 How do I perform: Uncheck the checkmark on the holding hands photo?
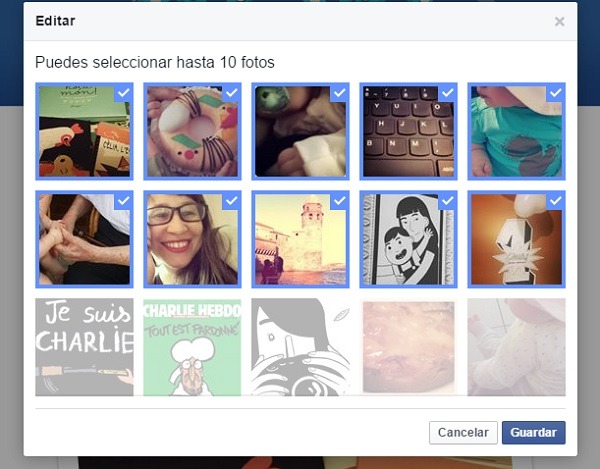(x=124, y=200)
